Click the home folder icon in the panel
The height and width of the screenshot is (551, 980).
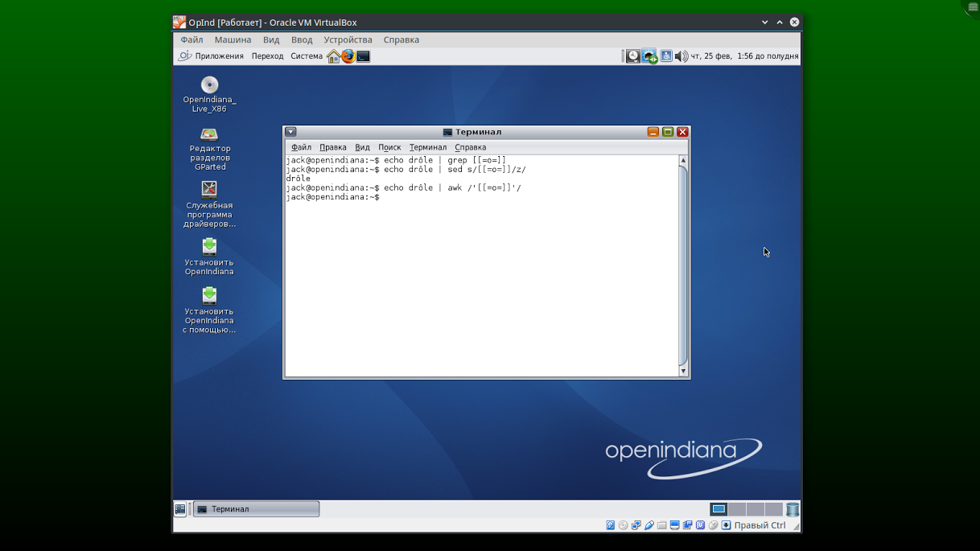pos(333,56)
